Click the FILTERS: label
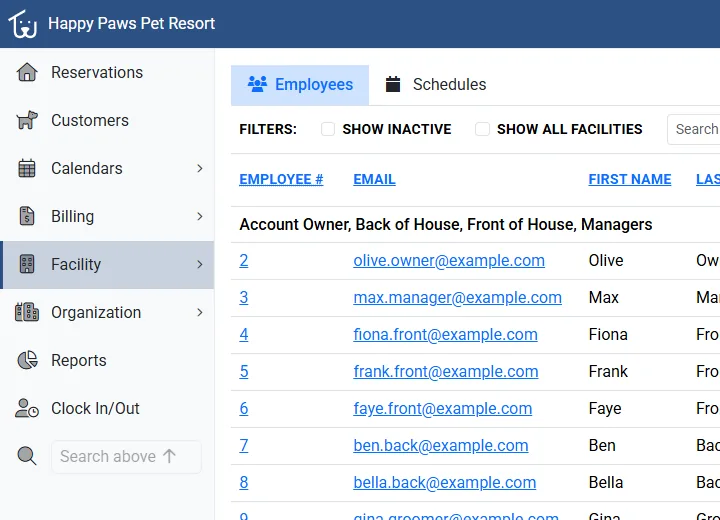This screenshot has width=720, height=520. pos(268,129)
